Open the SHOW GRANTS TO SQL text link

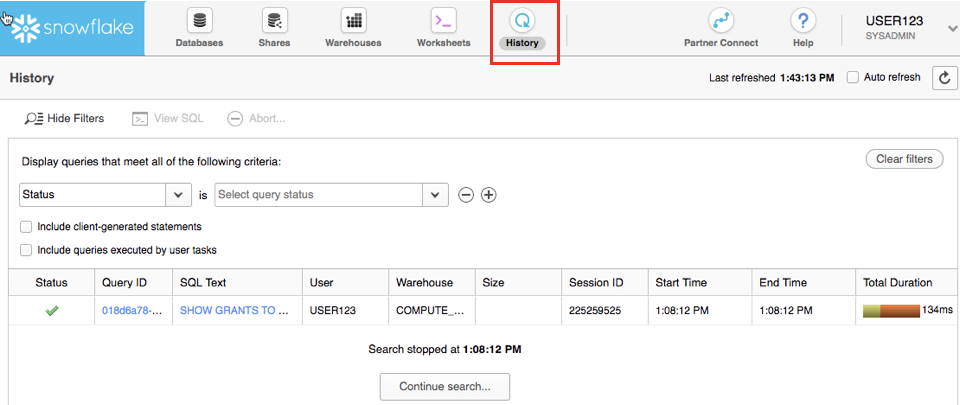pyautogui.click(x=234, y=311)
